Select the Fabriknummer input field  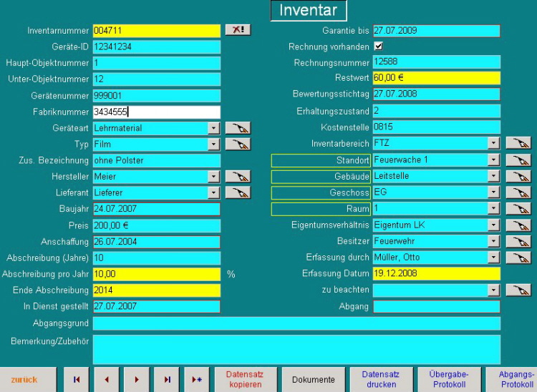coord(156,112)
